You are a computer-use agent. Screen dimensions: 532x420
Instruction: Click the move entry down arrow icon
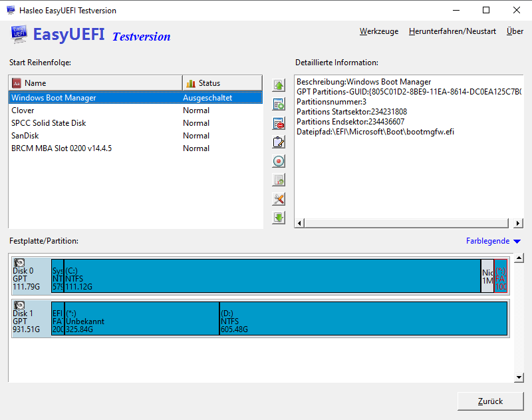[279, 218]
